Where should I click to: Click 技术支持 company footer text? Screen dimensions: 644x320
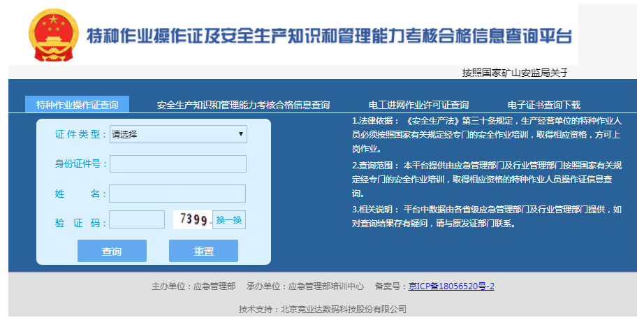tap(323, 309)
